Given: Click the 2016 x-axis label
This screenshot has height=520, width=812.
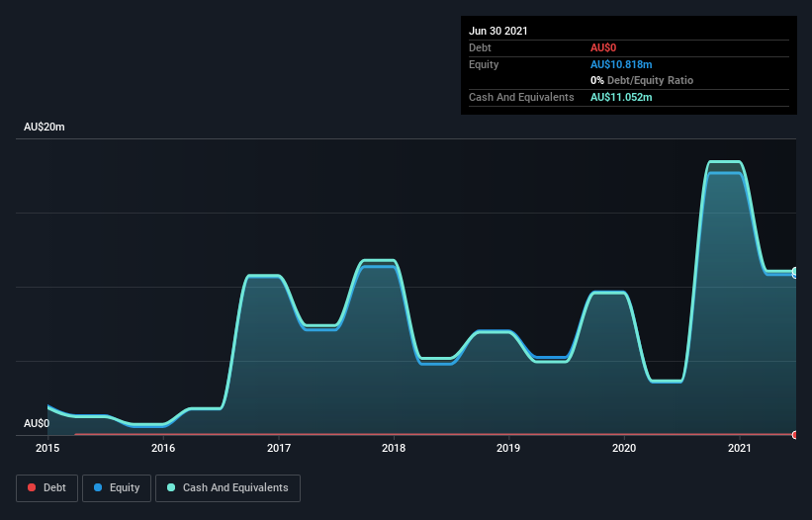Looking at the screenshot, I should pyautogui.click(x=163, y=448).
